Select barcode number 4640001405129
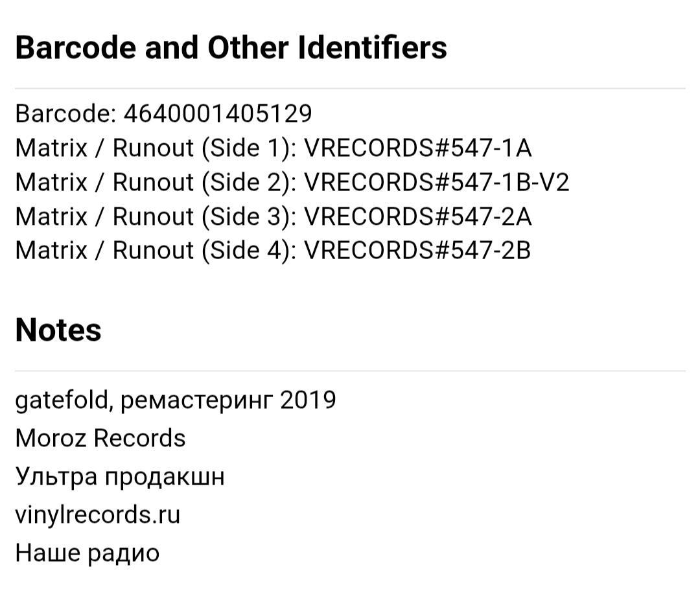700x598 pixels. point(217,113)
